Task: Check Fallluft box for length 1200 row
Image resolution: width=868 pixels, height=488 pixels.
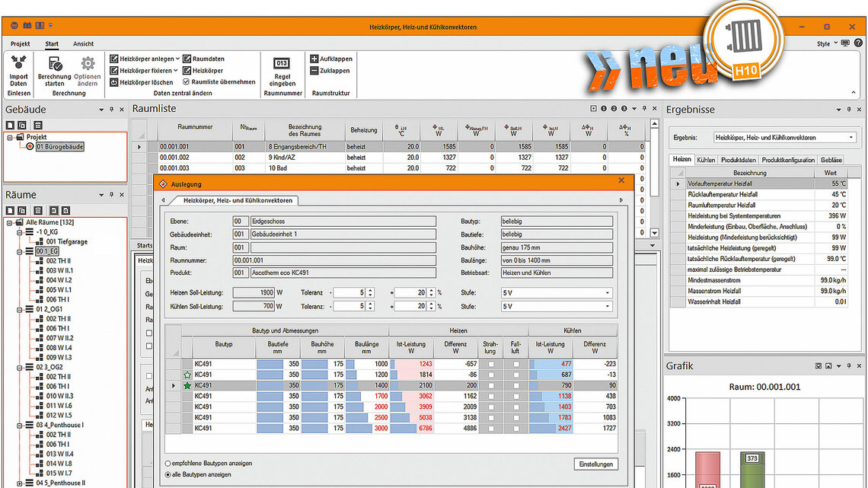Action: coord(516,375)
